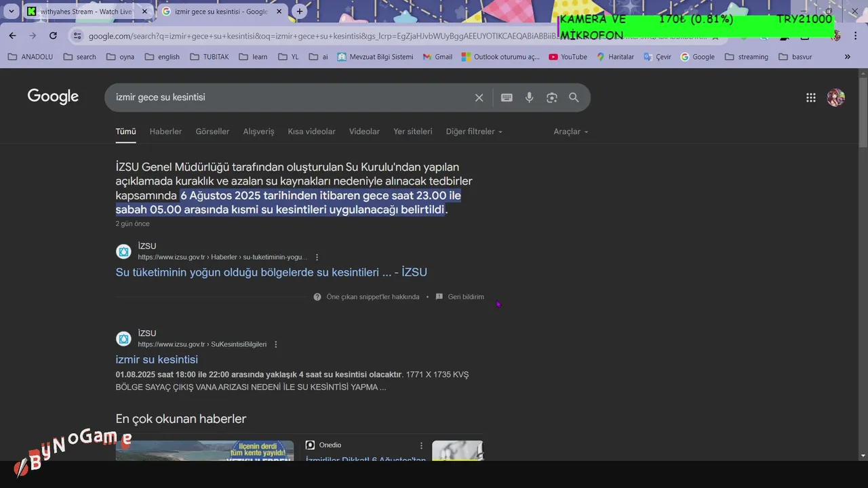The width and height of the screenshot is (868, 488).
Task: Start voice search with microphone icon
Action: pos(529,98)
